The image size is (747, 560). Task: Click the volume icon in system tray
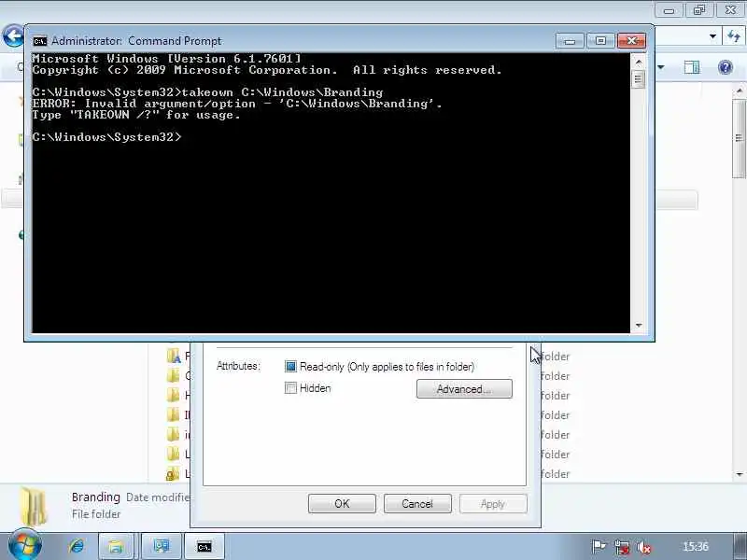point(644,547)
